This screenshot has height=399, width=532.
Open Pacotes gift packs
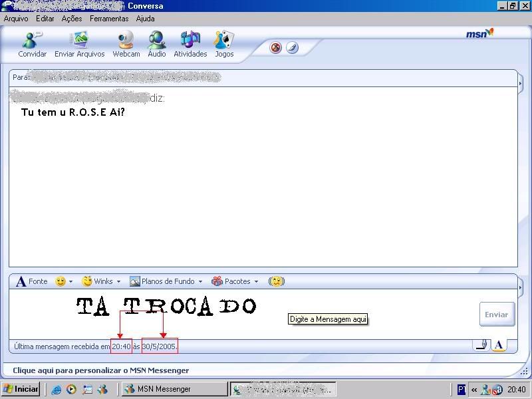(231, 281)
